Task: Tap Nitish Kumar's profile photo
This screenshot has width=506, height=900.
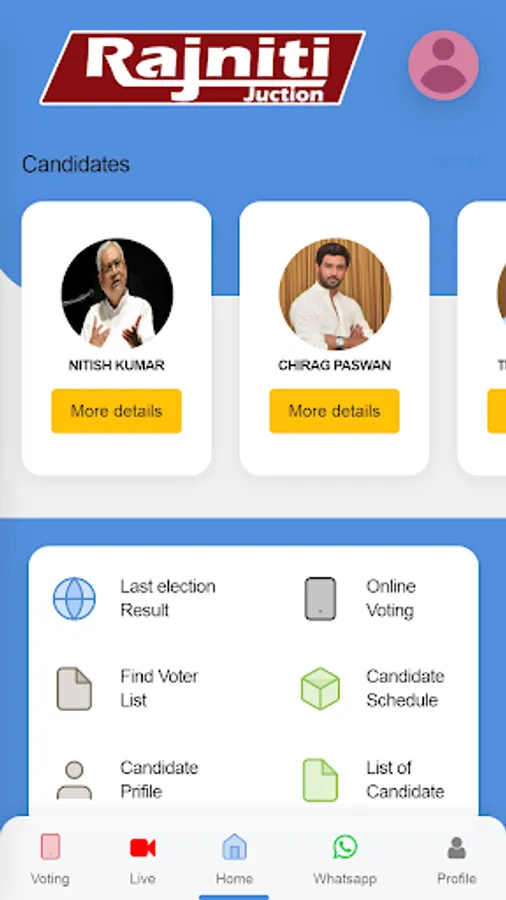Action: click(117, 294)
